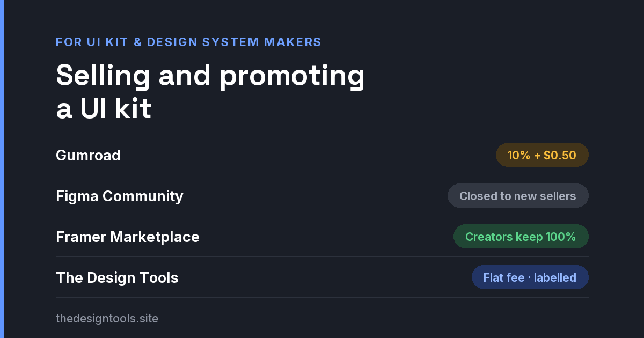Select The Design Tools row label
Image resolution: width=644 pixels, height=338 pixels.
(x=117, y=278)
